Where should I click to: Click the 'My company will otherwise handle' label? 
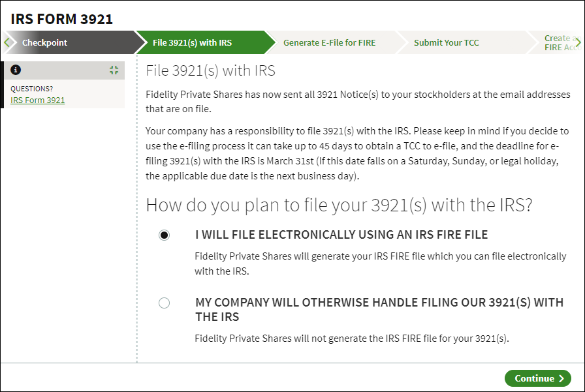[379, 310]
